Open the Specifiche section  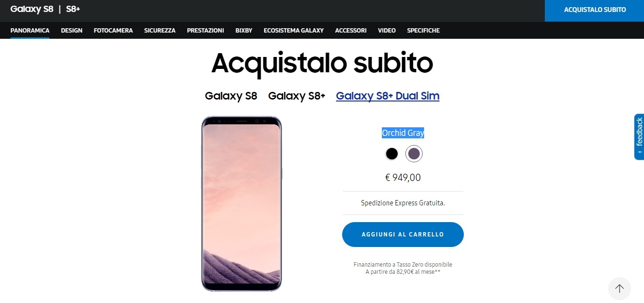tap(423, 30)
